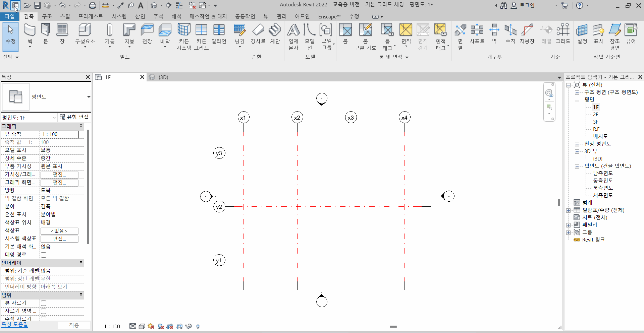
Task: Open the 2F floor plan in project browser
Action: coord(595,115)
